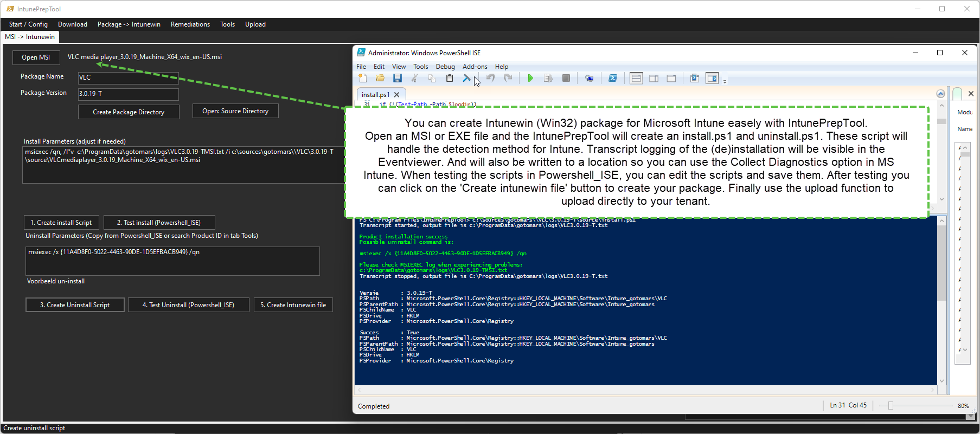Viewport: 980px width, 434px height.
Task: Click 2. Test install (Powershell_ISE) button
Action: coord(159,223)
